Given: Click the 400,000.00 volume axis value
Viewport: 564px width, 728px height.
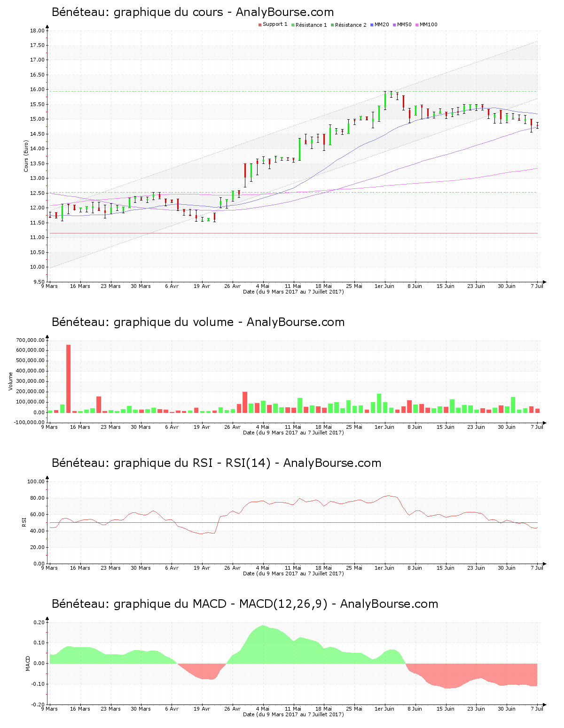Looking at the screenshot, I should tap(30, 371).
